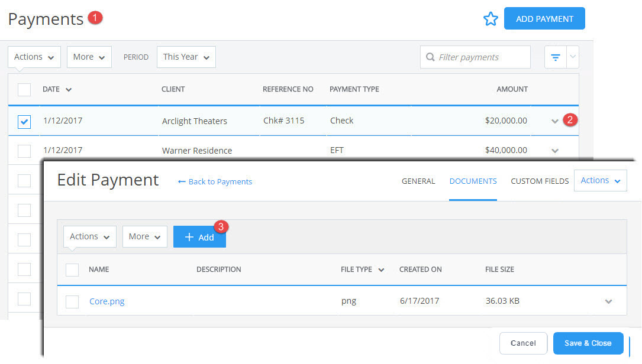Click the REFERENCE NO column header
Image resolution: width=642 pixels, height=364 pixels.
click(288, 89)
